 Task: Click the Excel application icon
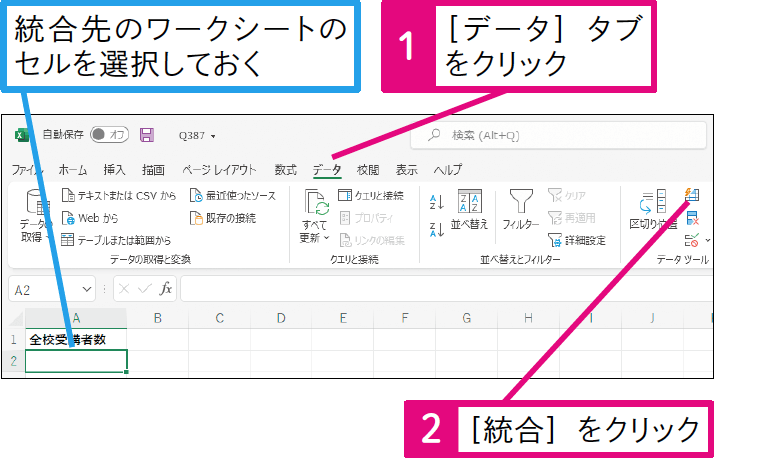point(21,135)
